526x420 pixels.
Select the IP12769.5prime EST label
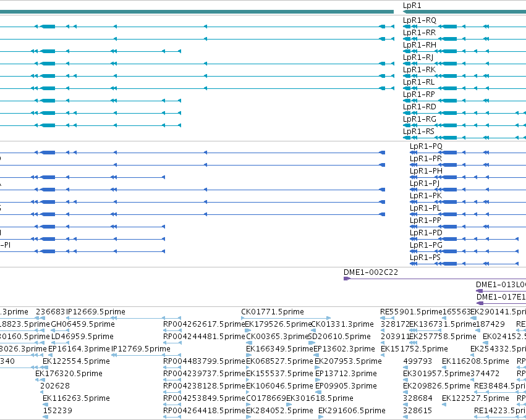pyautogui.click(x=141, y=349)
